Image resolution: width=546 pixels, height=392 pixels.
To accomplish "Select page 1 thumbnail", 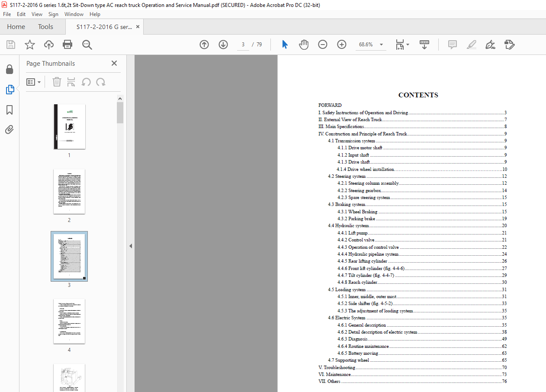I will click(69, 126).
